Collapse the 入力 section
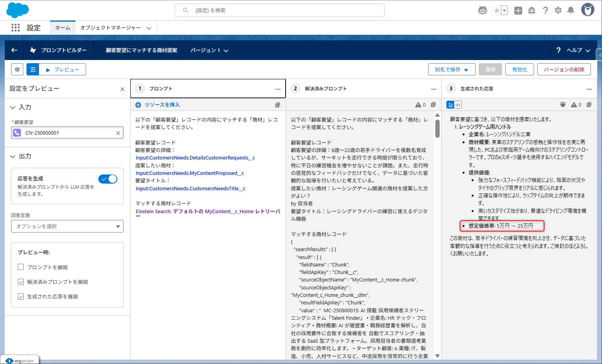Image resolution: width=602 pixels, height=364 pixels. coord(13,107)
